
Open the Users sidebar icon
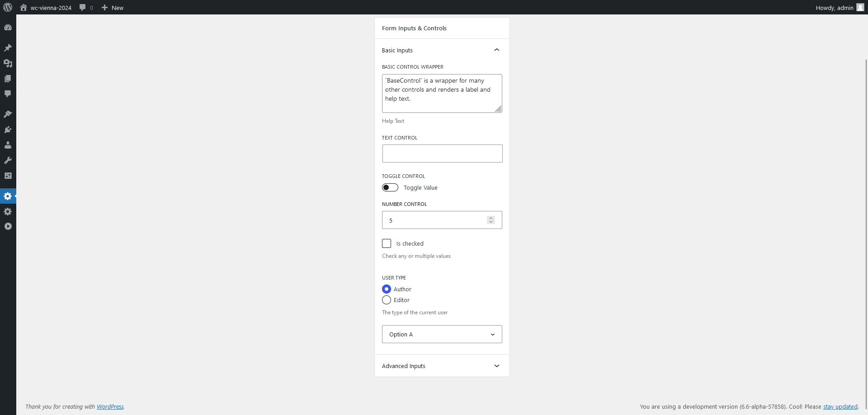8,145
